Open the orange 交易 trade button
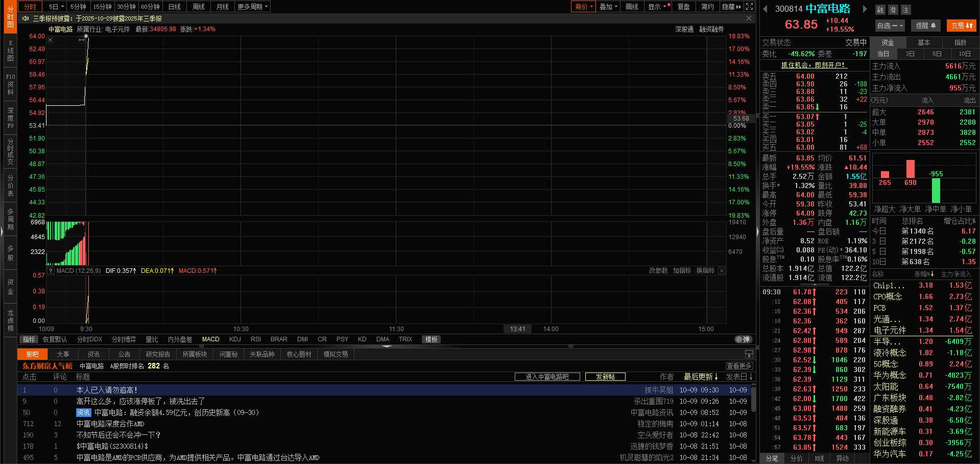980x464 pixels. [x=962, y=26]
